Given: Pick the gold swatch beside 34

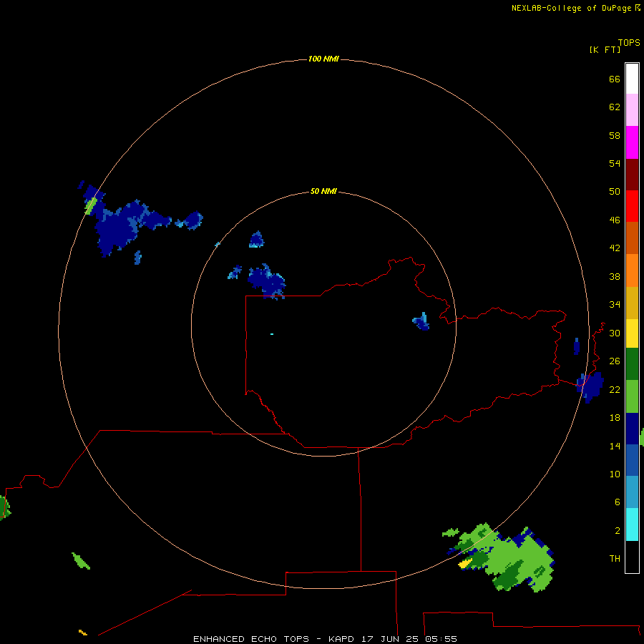Looking at the screenshot, I should 632,303.
